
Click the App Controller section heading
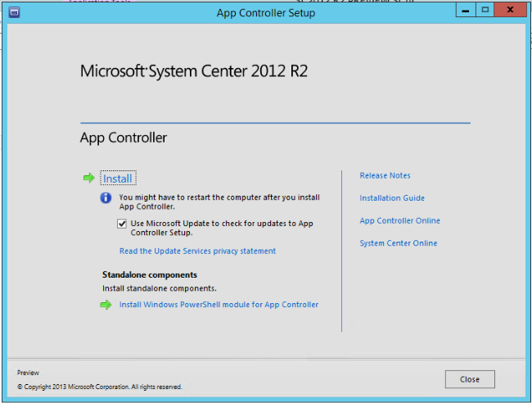[124, 138]
